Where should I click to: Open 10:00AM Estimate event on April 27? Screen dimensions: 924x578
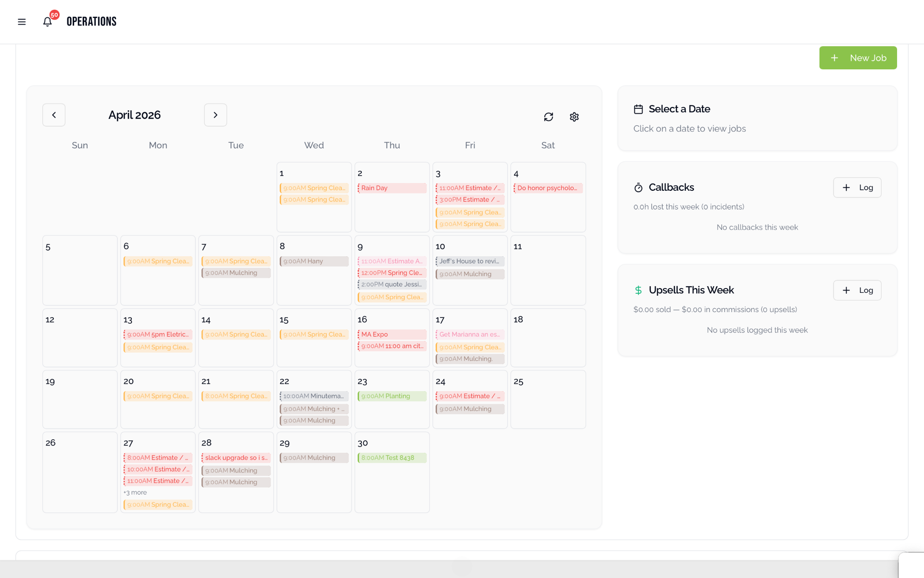158,469
